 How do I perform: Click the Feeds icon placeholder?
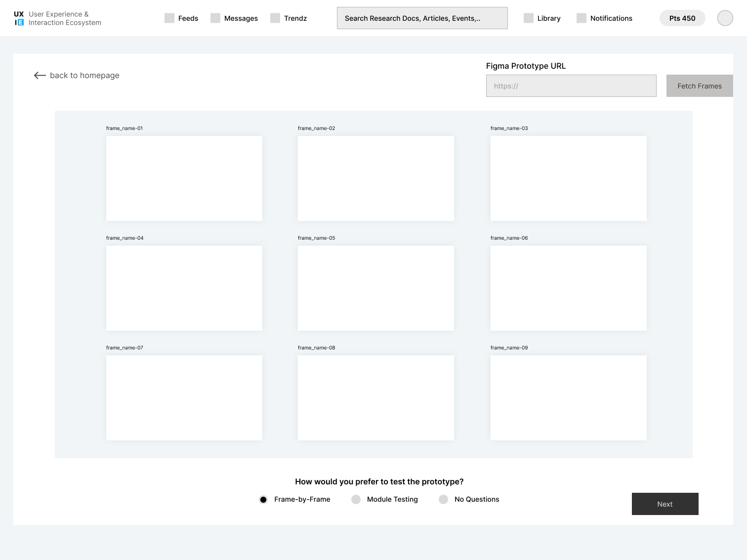pyautogui.click(x=169, y=18)
